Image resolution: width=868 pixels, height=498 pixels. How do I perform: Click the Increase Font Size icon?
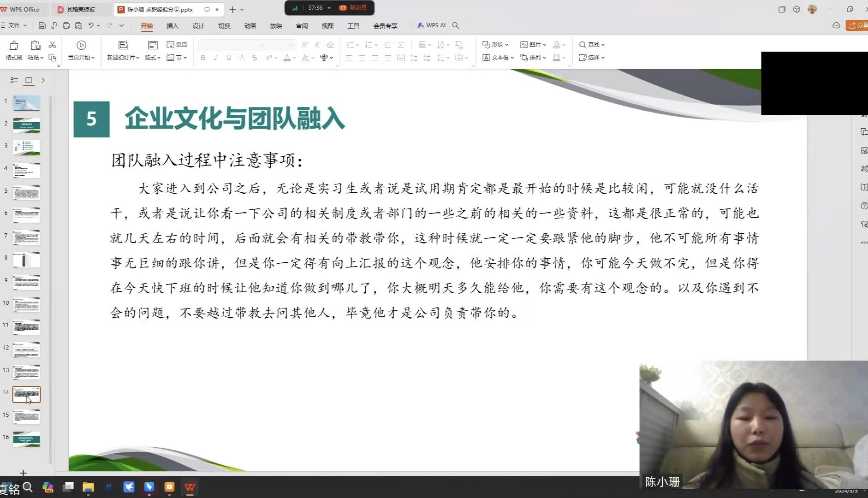pos(305,45)
